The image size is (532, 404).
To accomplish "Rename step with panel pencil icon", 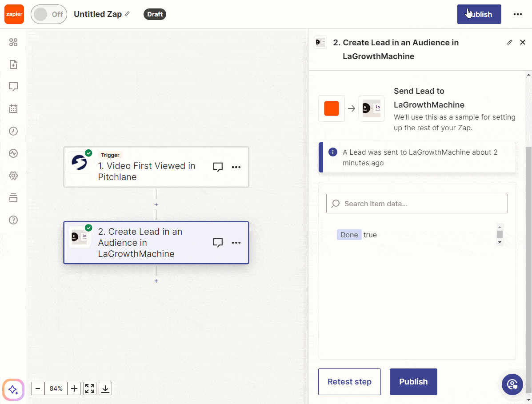I will [x=510, y=42].
